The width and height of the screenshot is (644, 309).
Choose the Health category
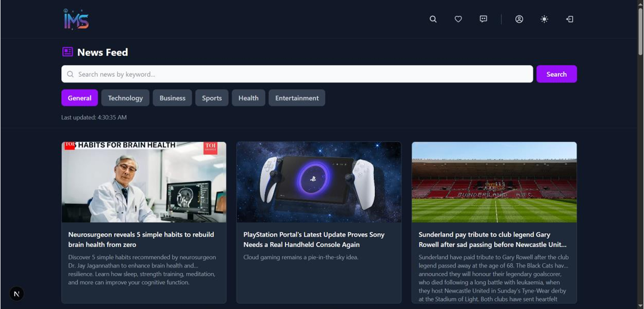(249, 98)
